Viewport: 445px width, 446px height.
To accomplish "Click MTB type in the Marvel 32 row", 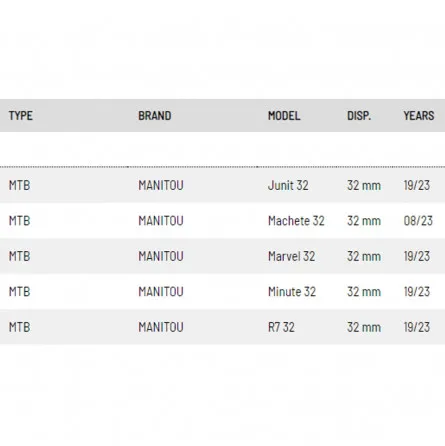I will pos(20,256).
